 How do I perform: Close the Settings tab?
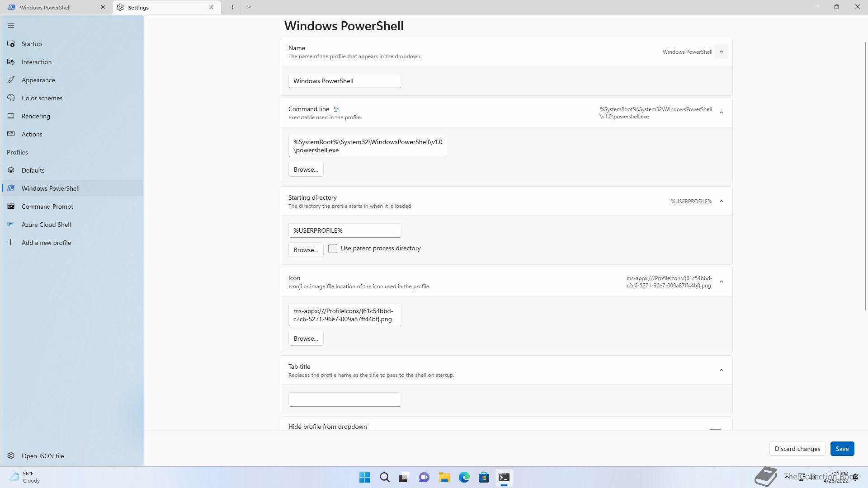(x=211, y=7)
